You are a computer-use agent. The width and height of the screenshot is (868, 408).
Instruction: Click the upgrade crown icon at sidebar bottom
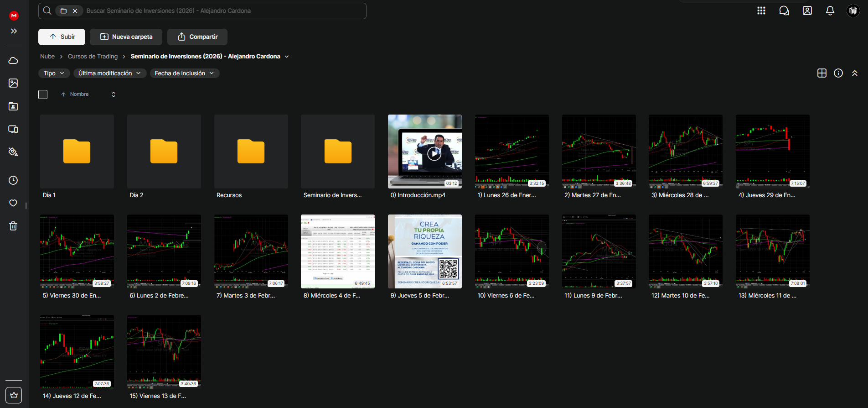coord(14,395)
